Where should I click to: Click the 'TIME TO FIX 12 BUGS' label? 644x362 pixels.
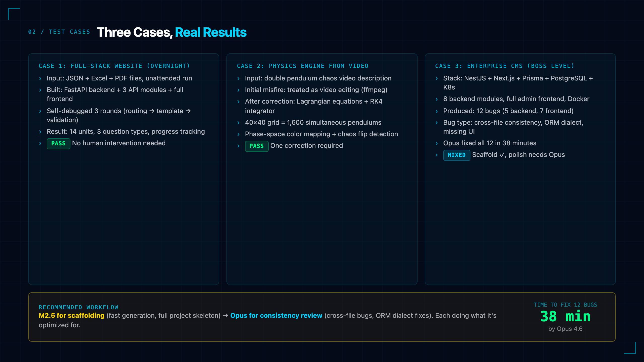(566, 305)
